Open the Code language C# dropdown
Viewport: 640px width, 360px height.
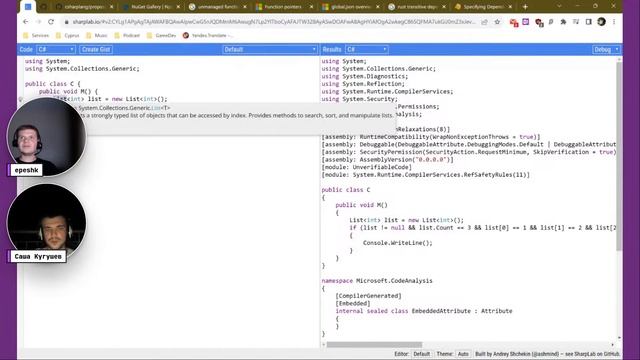56,49
